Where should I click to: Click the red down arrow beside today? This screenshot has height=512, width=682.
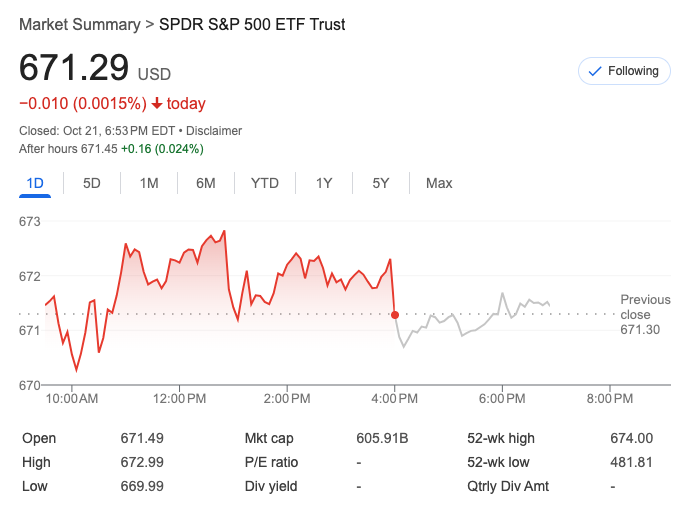[x=157, y=104]
